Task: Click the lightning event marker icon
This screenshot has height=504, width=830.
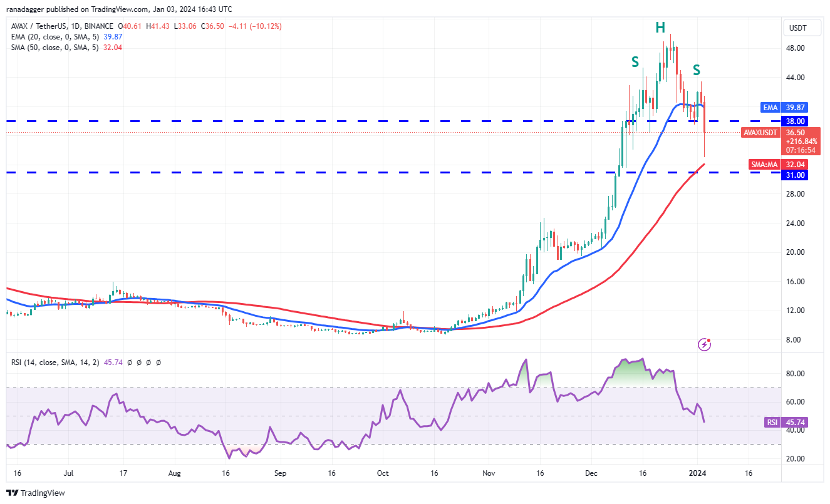Action: pyautogui.click(x=705, y=344)
